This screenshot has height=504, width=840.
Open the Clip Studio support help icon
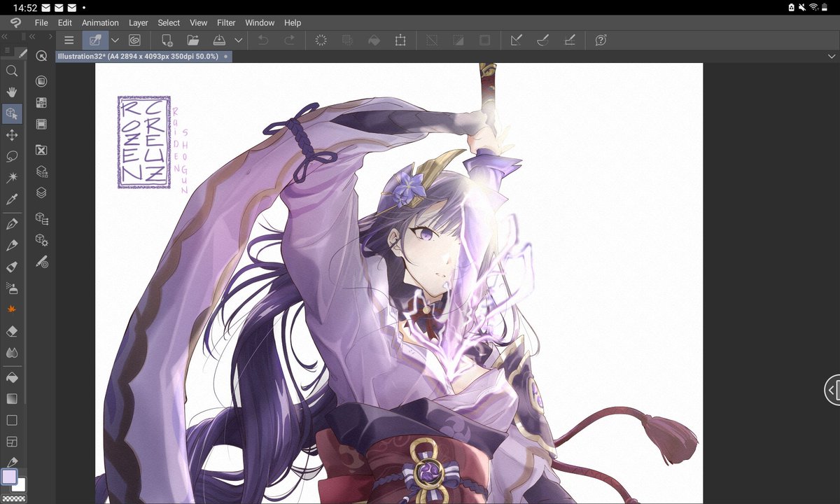[601, 40]
